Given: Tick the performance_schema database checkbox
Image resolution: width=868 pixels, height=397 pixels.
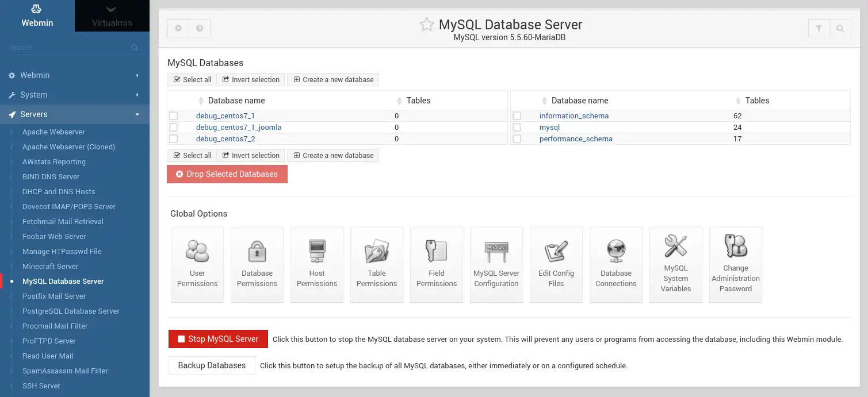Looking at the screenshot, I should 517,139.
